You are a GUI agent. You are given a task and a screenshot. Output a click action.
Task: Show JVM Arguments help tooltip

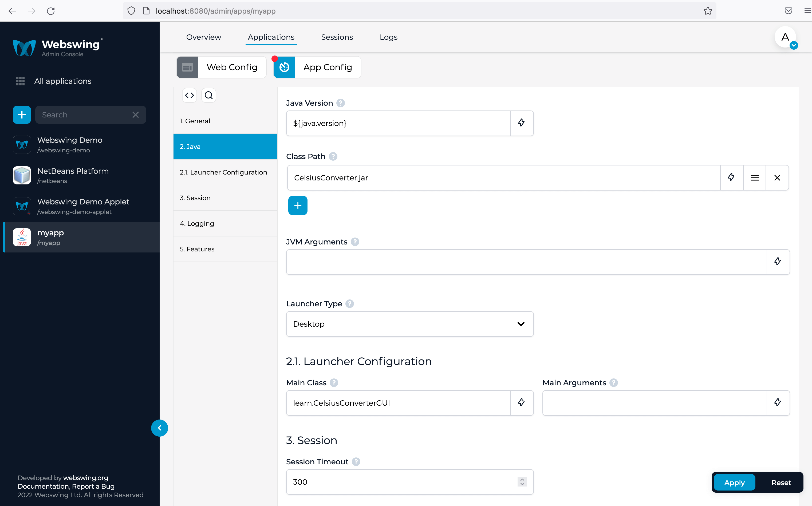355,242
